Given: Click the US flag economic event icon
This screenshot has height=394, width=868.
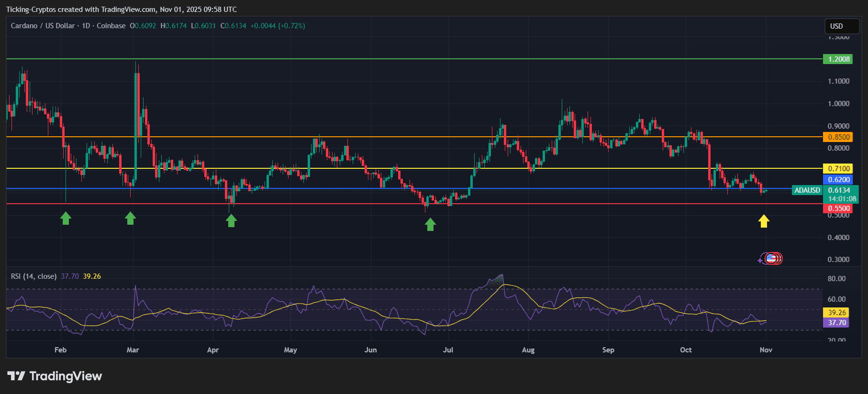Looking at the screenshot, I should [771, 259].
